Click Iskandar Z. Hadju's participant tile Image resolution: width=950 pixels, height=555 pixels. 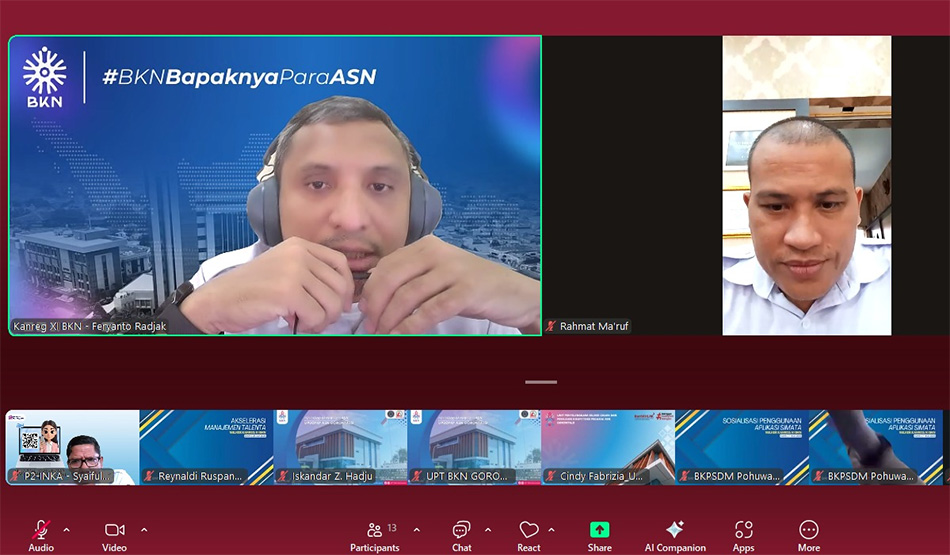tap(340, 447)
